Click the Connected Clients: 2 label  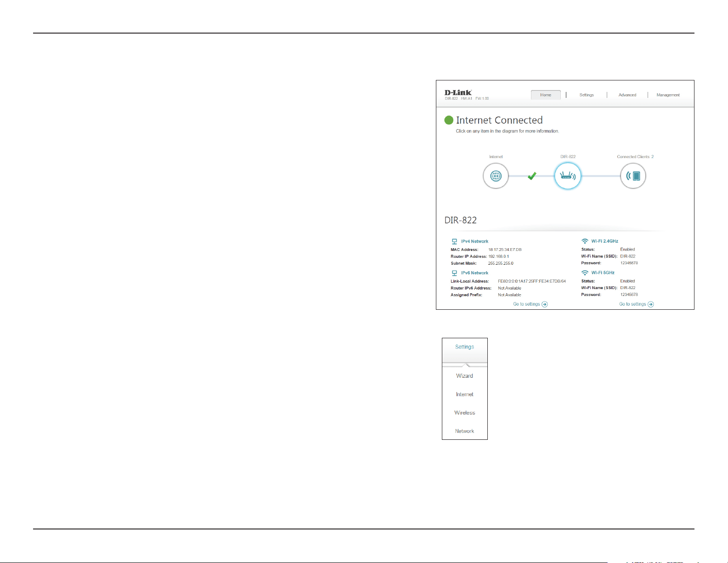point(635,157)
